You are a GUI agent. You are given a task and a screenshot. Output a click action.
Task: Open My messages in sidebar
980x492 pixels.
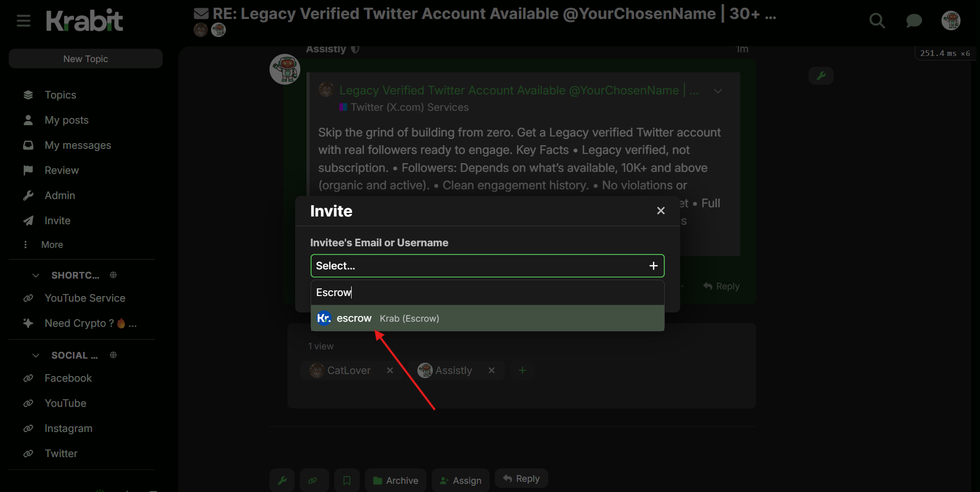[78, 145]
